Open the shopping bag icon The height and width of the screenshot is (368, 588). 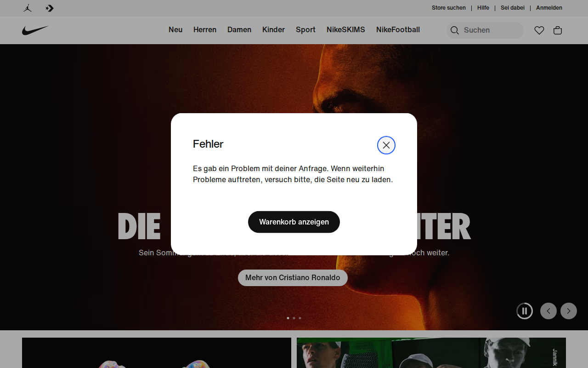click(558, 30)
